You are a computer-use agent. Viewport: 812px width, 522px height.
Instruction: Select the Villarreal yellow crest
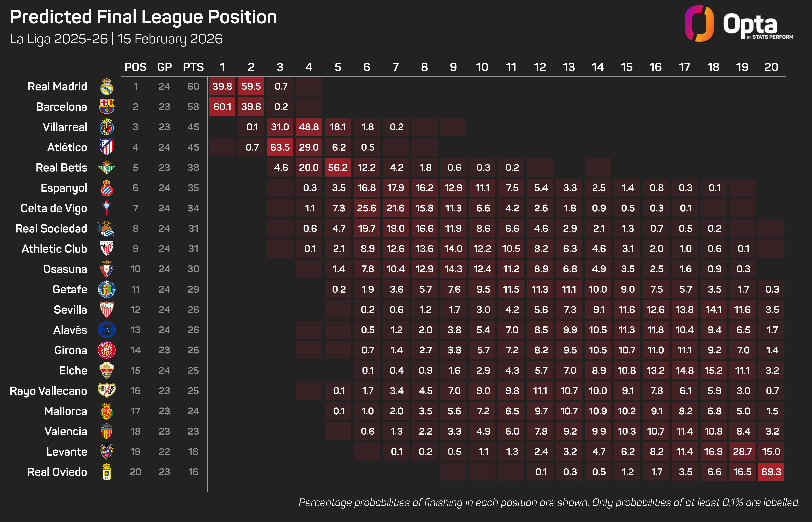coord(106,127)
